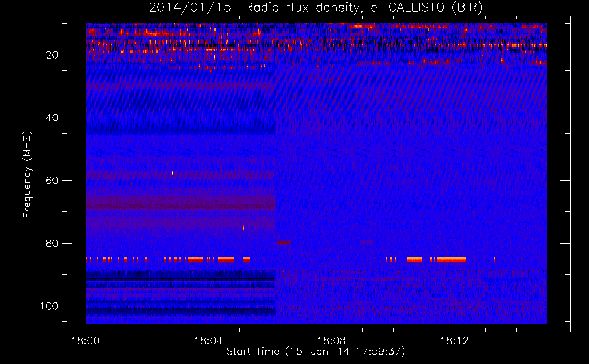Click the "Start Time (15-Jan-14 17:59:37)" x-axis label
589x364 pixels.
pyautogui.click(x=316, y=352)
